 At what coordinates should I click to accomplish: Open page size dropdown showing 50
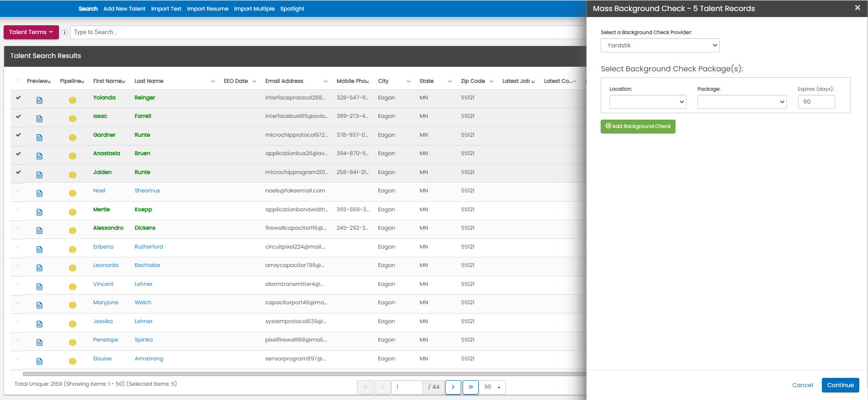tap(492, 387)
